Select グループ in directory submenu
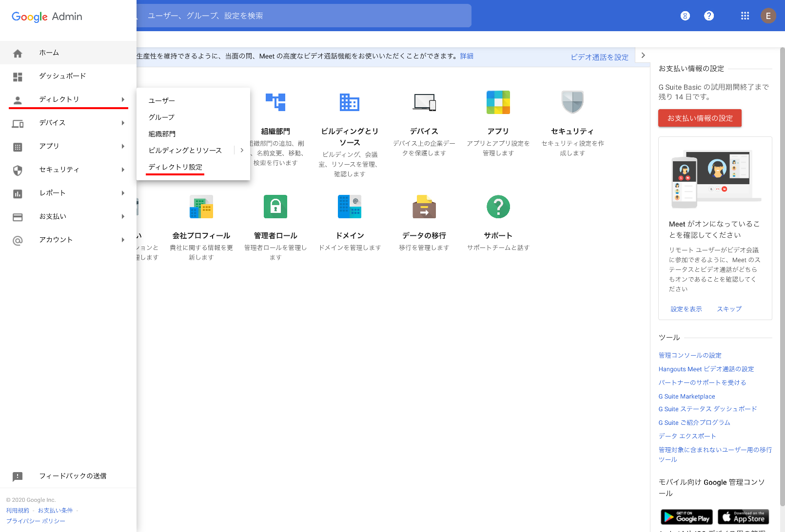The height and width of the screenshot is (532, 785). 162,117
